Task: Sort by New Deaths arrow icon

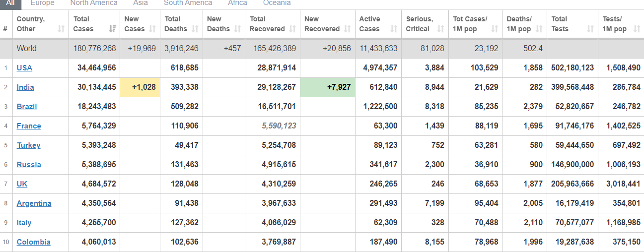Action: (237, 29)
